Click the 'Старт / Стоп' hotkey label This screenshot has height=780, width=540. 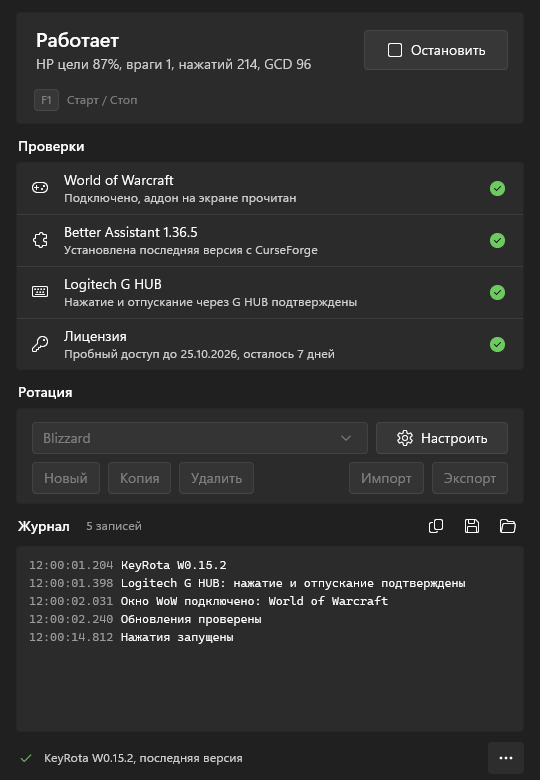click(102, 100)
